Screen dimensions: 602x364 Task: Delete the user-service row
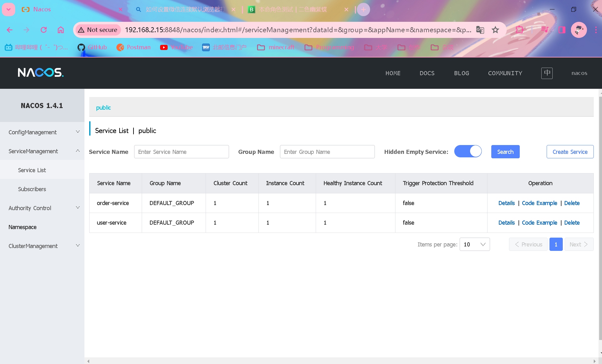point(572,223)
